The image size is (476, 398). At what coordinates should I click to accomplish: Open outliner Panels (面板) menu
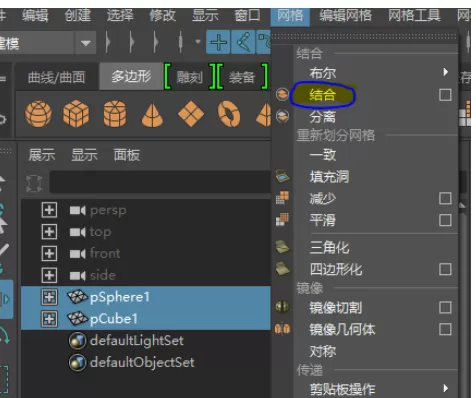(x=127, y=155)
